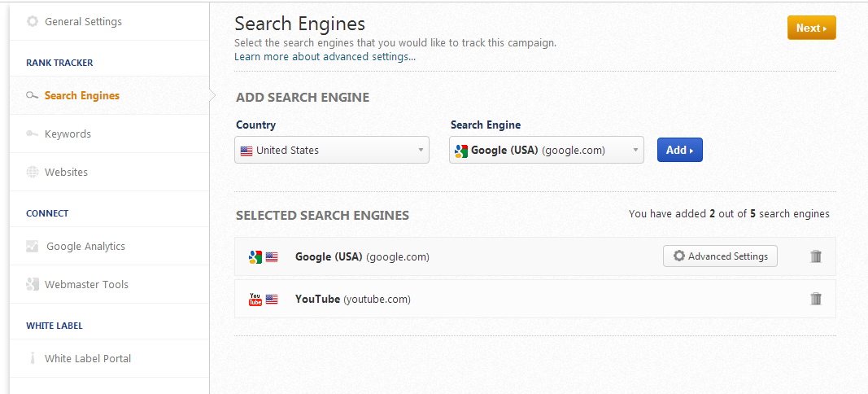Open the Country dropdown
The height and width of the screenshot is (394, 868).
click(x=332, y=150)
